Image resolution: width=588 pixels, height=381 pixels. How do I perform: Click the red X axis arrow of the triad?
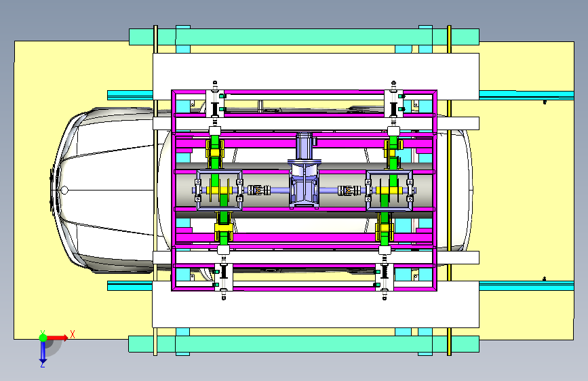pyautogui.click(x=58, y=338)
